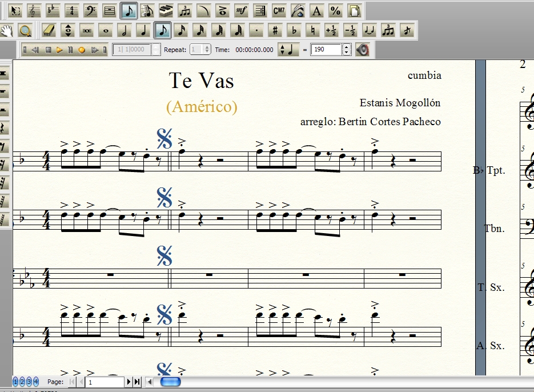The image size is (534, 392).
Task: Toggle the selected eighth note duration
Action: (162, 31)
